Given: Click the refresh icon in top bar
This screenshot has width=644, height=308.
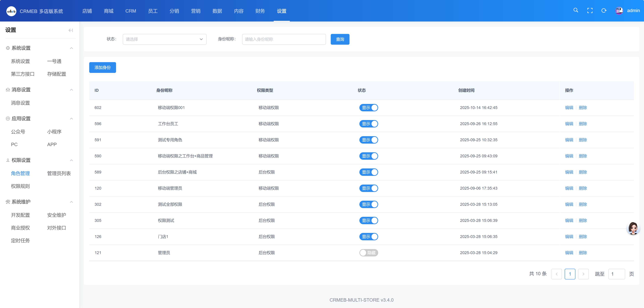Looking at the screenshot, I should [x=604, y=11].
